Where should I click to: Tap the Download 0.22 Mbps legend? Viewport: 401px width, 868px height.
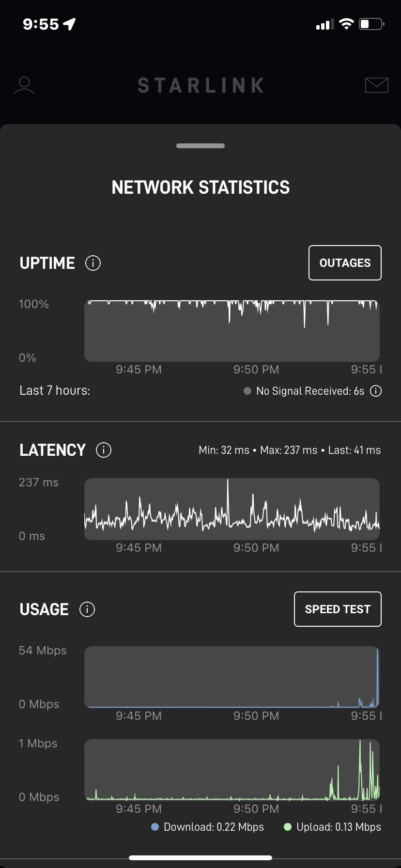tap(208, 827)
